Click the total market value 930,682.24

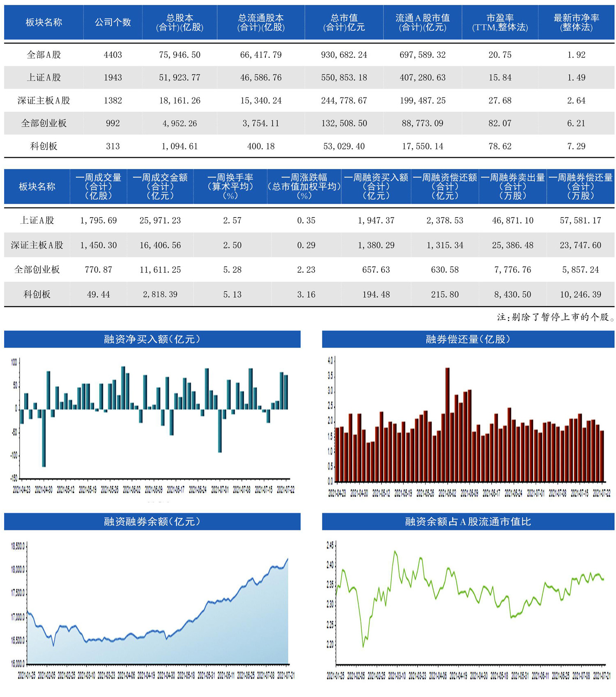pyautogui.click(x=344, y=55)
